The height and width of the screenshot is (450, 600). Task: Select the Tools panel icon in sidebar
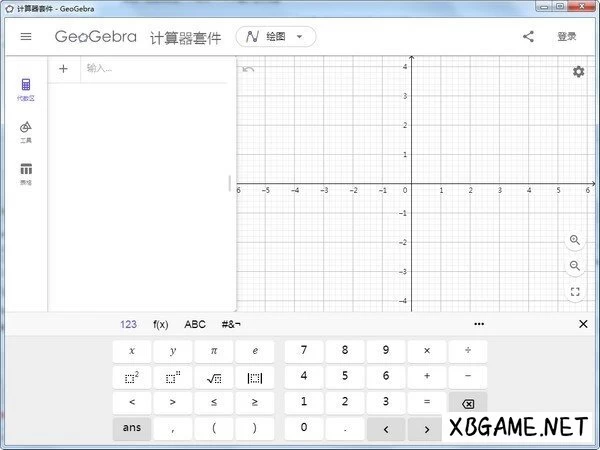coord(26,131)
